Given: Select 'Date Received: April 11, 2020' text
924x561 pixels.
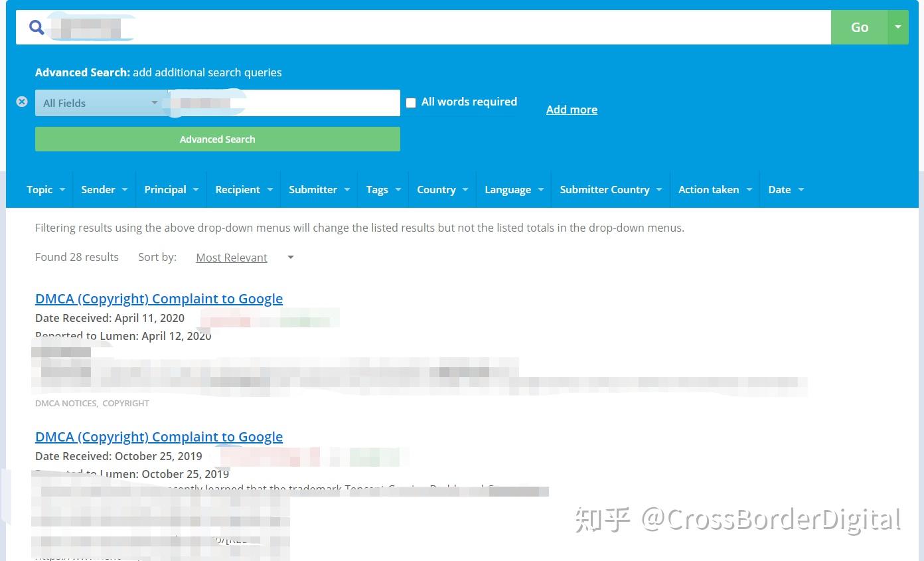Looking at the screenshot, I should tap(110, 318).
